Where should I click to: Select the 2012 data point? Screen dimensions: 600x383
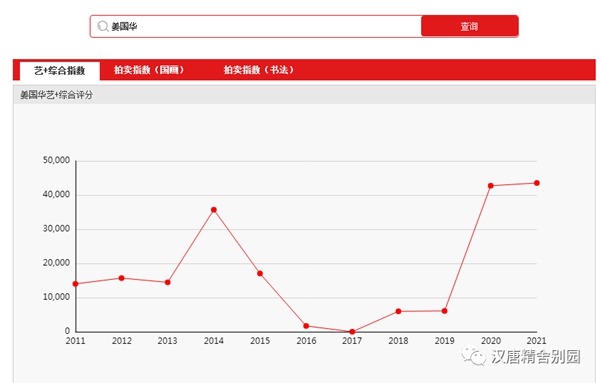[x=122, y=278]
